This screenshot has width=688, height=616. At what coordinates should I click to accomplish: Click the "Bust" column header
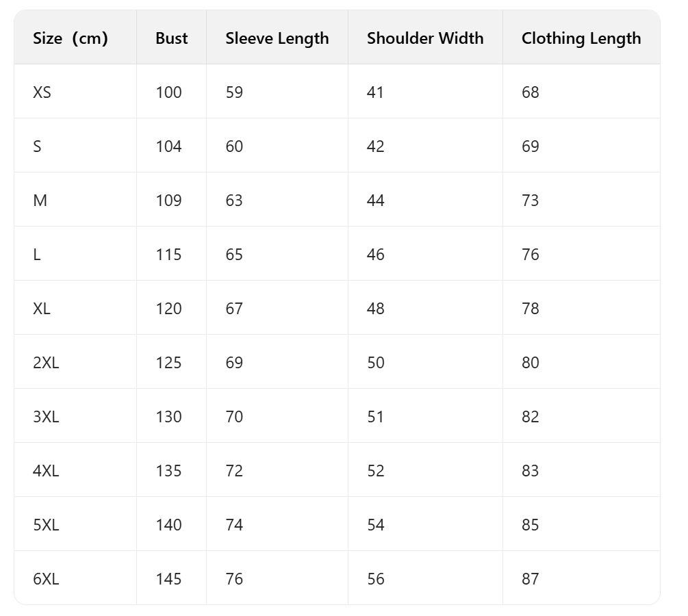click(x=171, y=38)
